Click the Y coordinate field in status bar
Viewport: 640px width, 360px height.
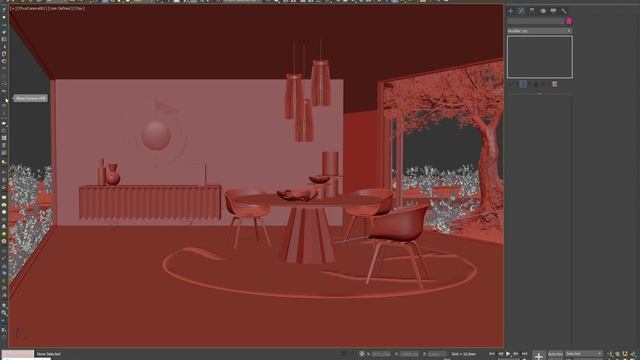(409, 354)
